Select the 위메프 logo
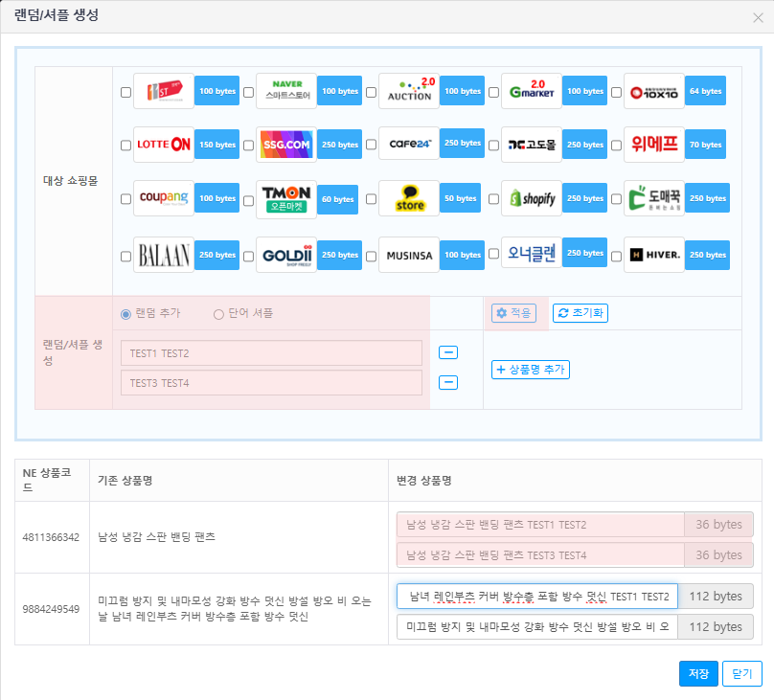 pyautogui.click(x=654, y=145)
